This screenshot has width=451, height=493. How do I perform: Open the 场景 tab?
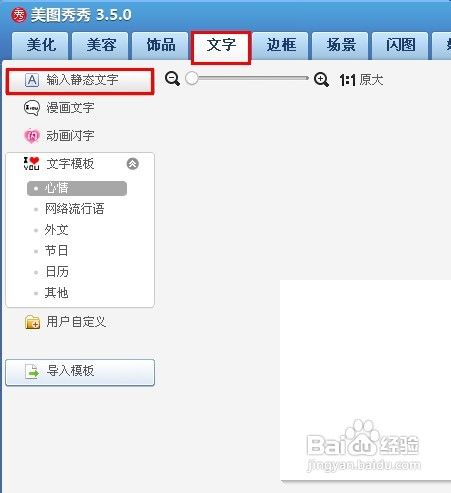pos(340,46)
